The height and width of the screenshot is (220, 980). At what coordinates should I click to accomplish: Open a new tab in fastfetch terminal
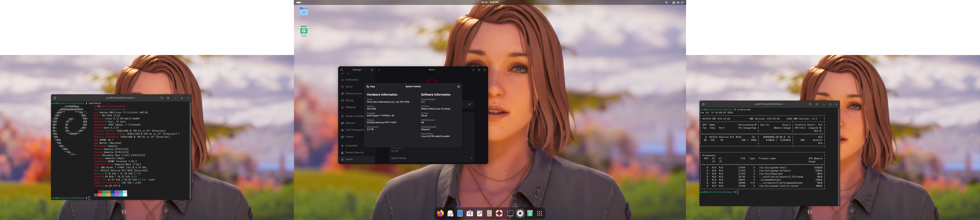click(55, 98)
